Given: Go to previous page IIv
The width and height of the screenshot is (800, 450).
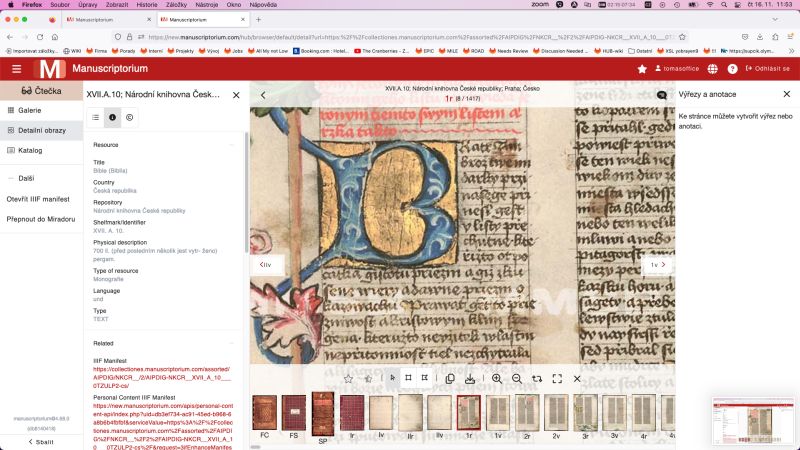Looking at the screenshot, I should 266,265.
